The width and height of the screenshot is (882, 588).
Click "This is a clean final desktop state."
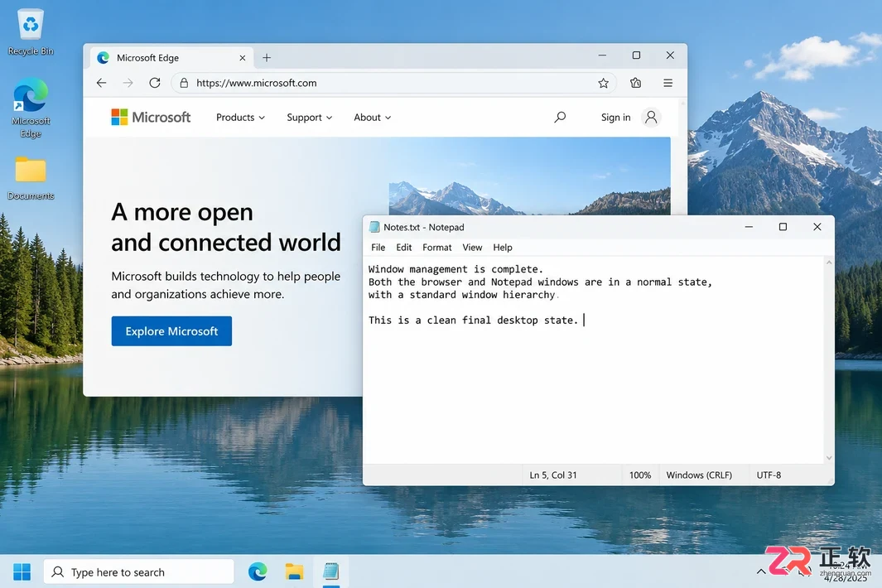click(473, 321)
